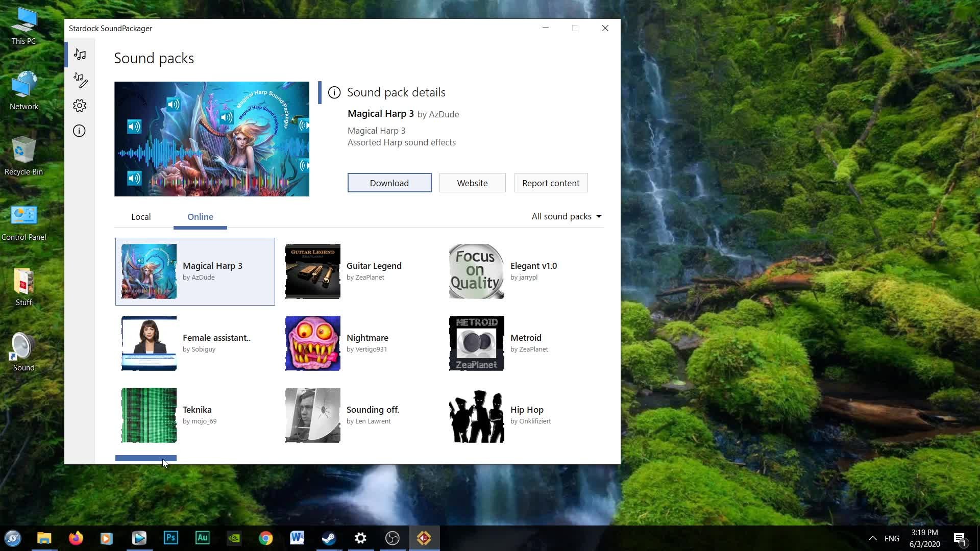This screenshot has height=551, width=980.
Task: Click speaker icon in top preview image
Action: pos(174,105)
